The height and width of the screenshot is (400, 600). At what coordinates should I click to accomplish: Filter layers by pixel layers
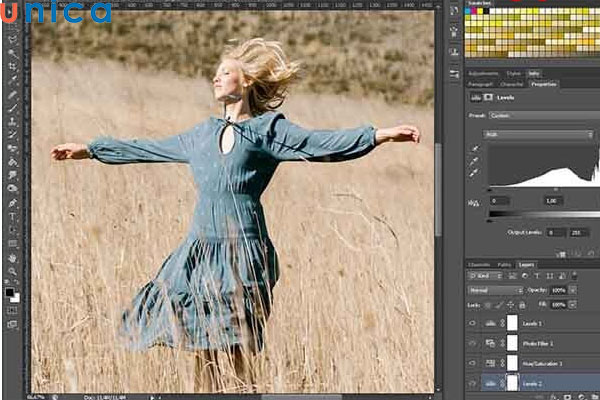[x=512, y=276]
